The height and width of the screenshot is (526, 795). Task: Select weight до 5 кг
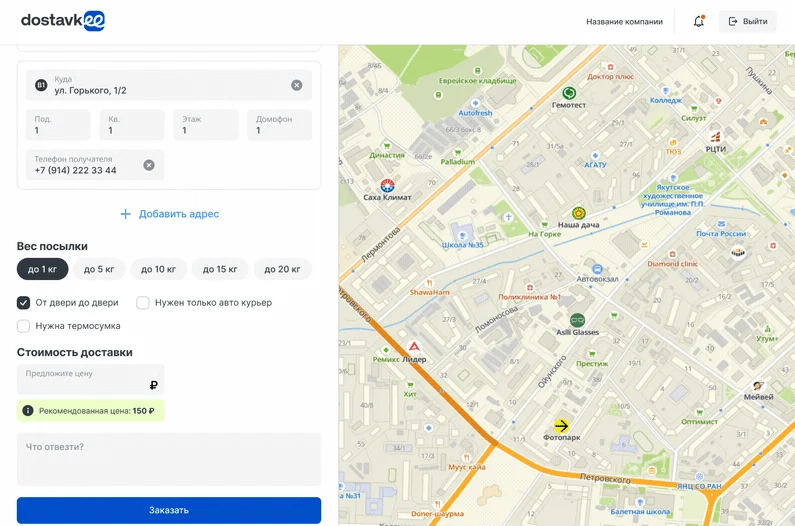[x=99, y=269]
